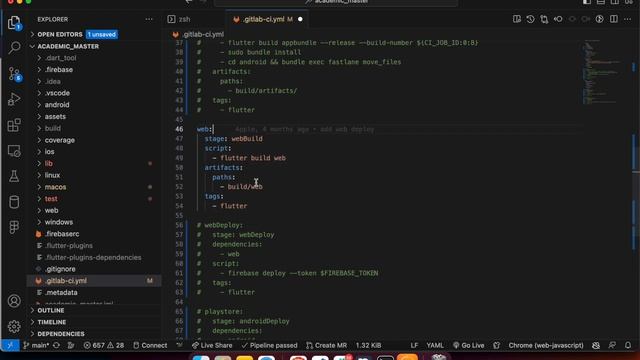The image size is (640, 360).
Task: Click Create MR in status bar
Action: coord(327,345)
